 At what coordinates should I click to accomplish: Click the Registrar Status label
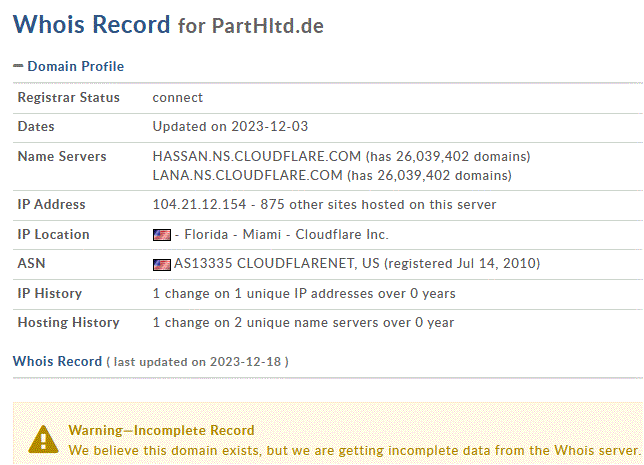pos(69,97)
